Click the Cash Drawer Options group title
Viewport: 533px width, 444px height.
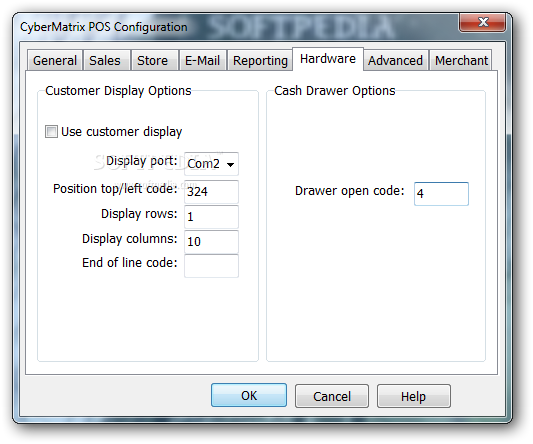335,91
